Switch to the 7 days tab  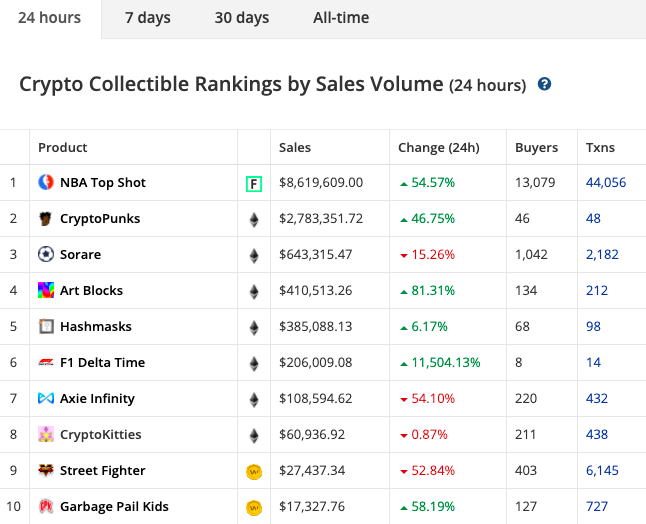coord(146,18)
